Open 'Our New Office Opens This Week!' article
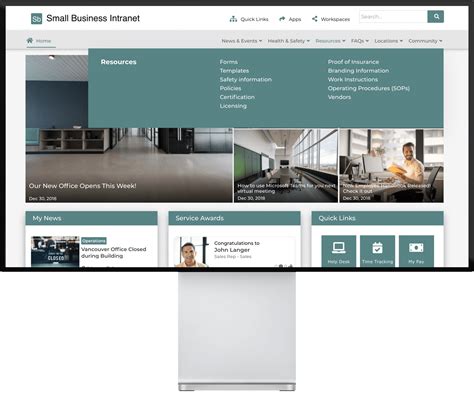Image resolution: width=474 pixels, height=394 pixels. 82,186
